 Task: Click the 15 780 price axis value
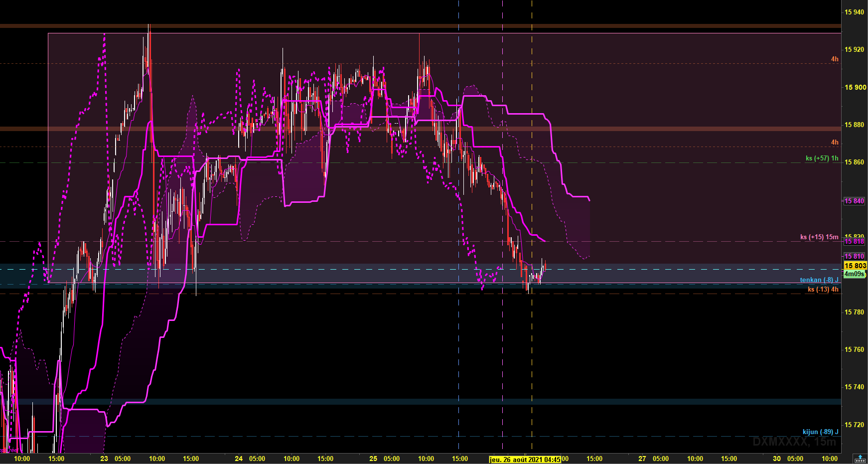854,312
